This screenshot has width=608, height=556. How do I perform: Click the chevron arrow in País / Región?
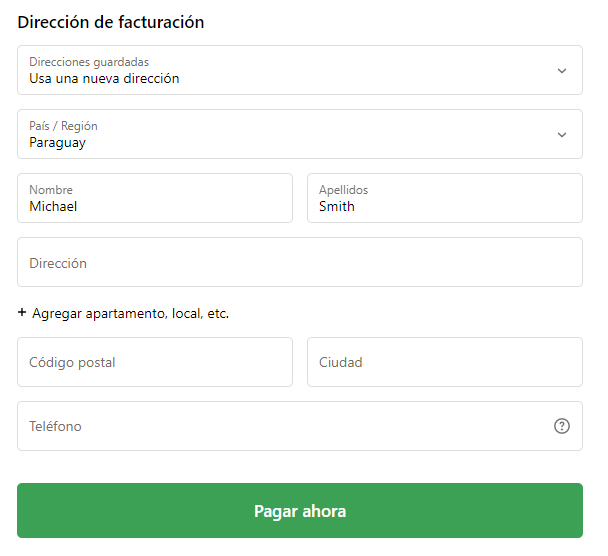[562, 135]
